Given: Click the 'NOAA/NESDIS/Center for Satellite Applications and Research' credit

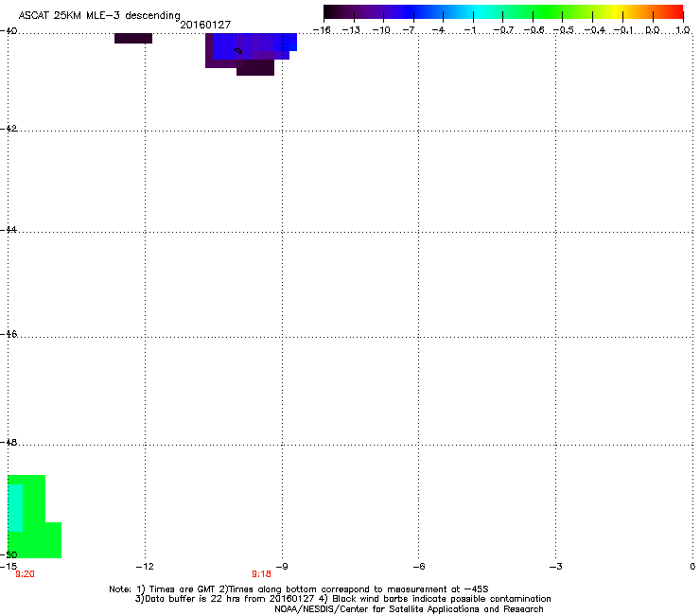Looking at the screenshot, I should click(x=409, y=608).
